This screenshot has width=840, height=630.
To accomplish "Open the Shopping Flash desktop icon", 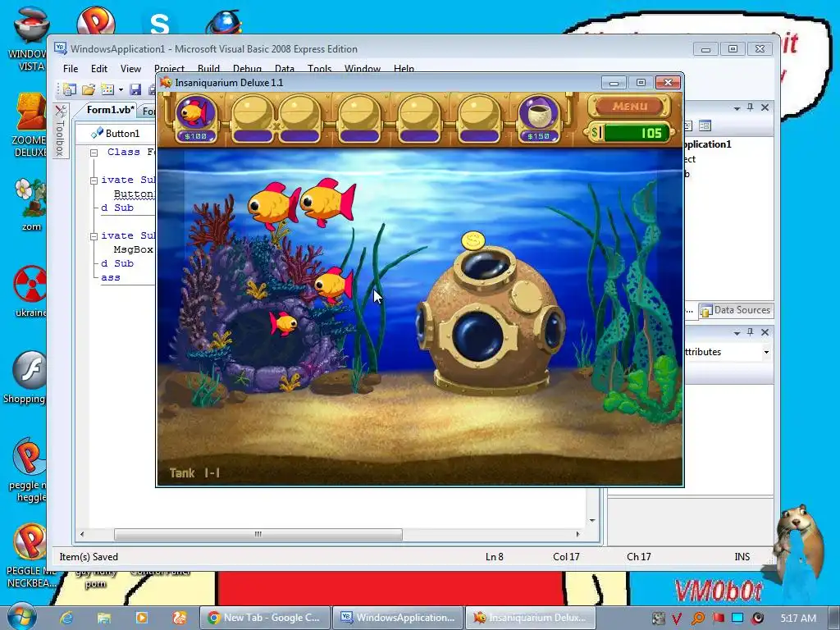I will [25, 377].
